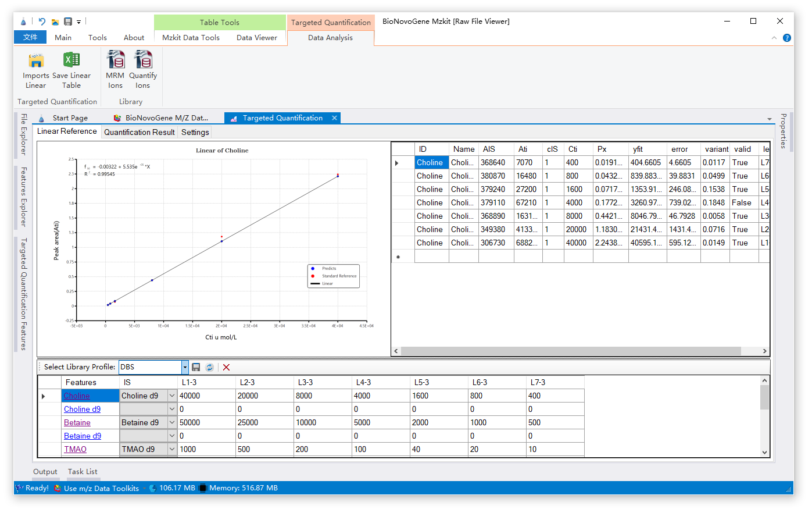Open quick access toolbar customize arrow
Viewport: 812px width, 509px height.
point(78,22)
